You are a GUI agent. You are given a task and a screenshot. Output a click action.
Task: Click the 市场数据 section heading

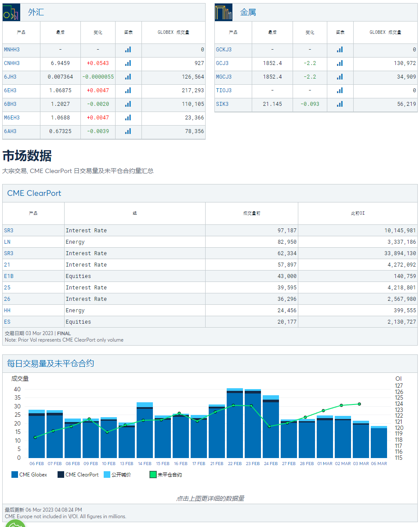[27, 156]
